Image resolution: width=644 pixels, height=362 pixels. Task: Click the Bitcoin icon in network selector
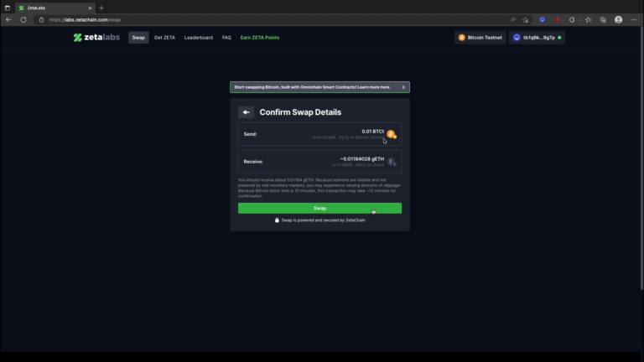coord(462,38)
